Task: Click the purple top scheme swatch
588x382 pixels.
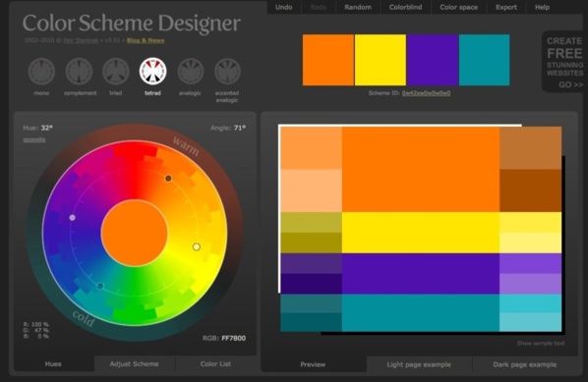Action: (x=433, y=60)
